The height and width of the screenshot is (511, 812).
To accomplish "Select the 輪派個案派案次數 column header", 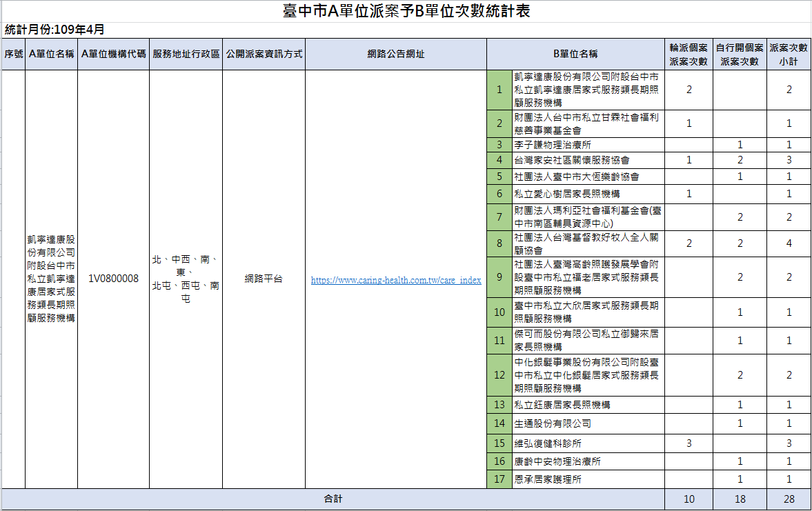I will [x=689, y=54].
